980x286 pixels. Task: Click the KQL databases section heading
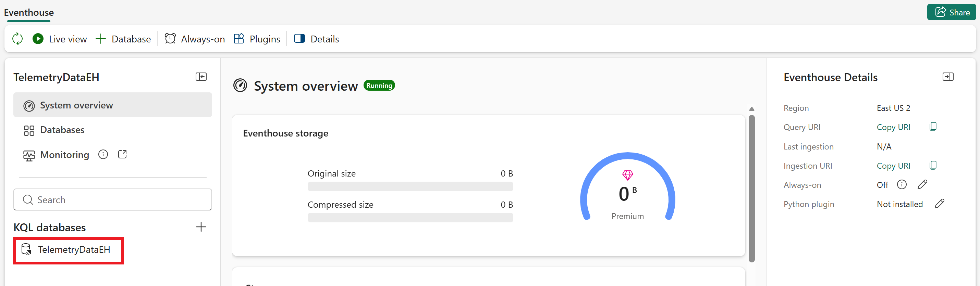[50, 227]
